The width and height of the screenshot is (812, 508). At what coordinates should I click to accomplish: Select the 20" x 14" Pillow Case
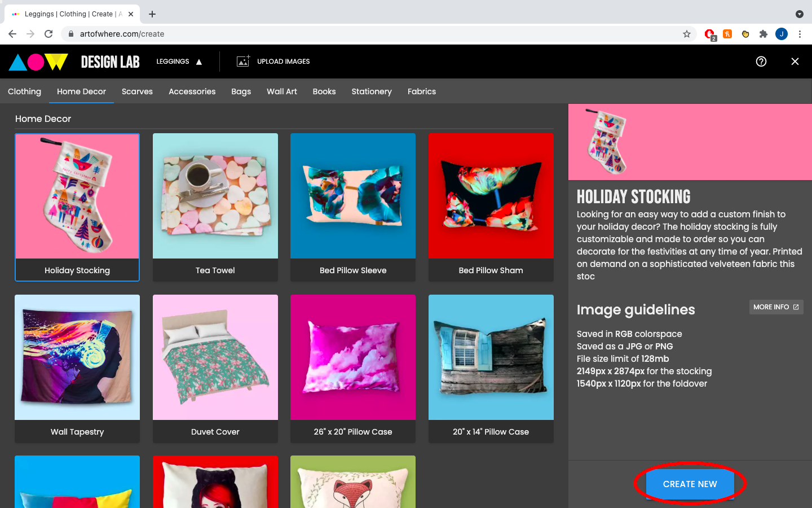(491, 369)
